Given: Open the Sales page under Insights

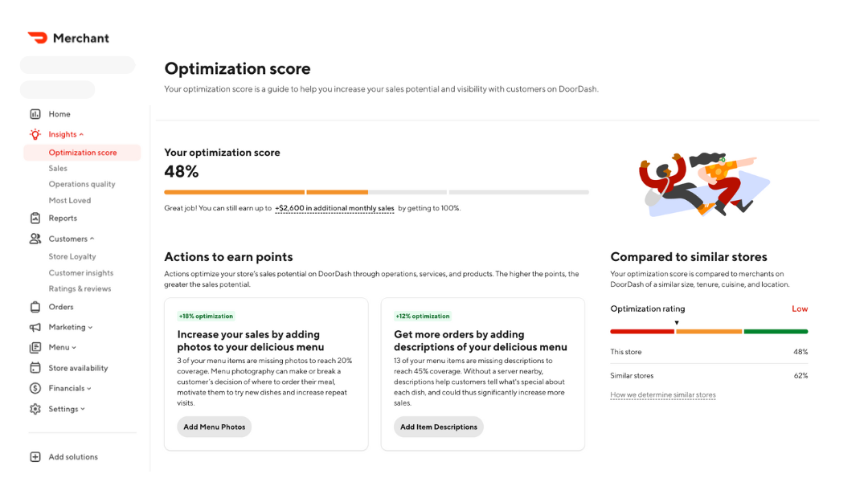Looking at the screenshot, I should click(x=57, y=168).
